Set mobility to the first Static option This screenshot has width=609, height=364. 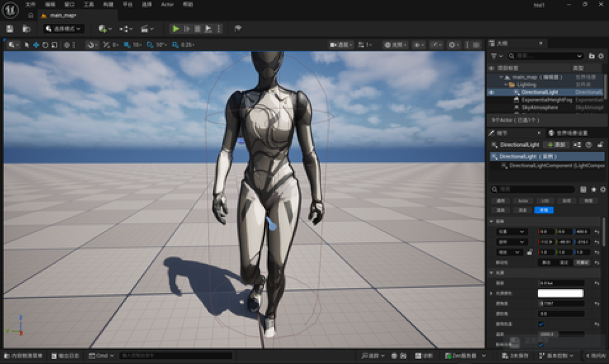(x=546, y=263)
